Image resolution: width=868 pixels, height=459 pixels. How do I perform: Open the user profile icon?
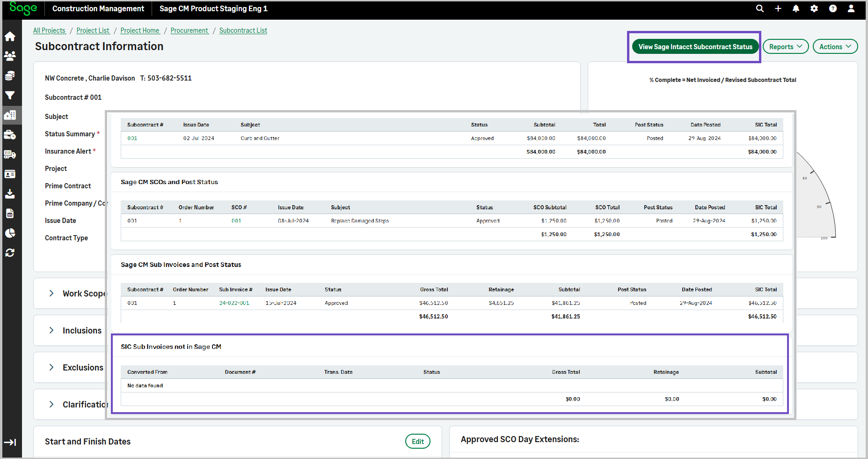[851, 8]
